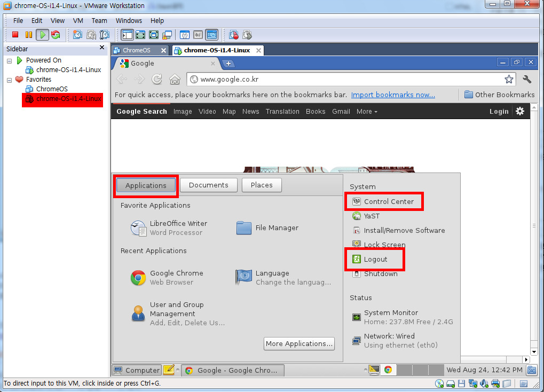The width and height of the screenshot is (544, 392).
Task: Click the Chrome home button
Action: (175, 79)
